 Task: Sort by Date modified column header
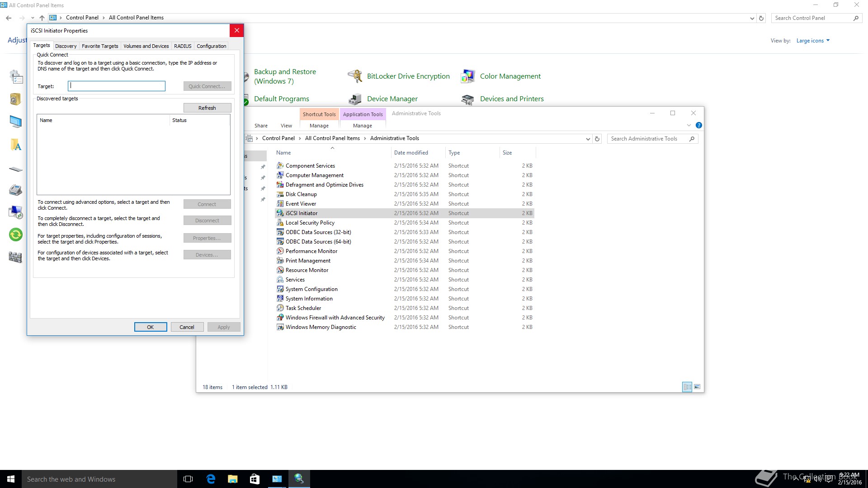pyautogui.click(x=418, y=153)
